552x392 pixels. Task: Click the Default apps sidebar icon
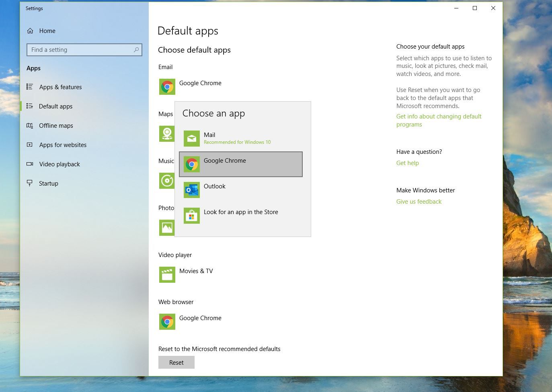30,106
